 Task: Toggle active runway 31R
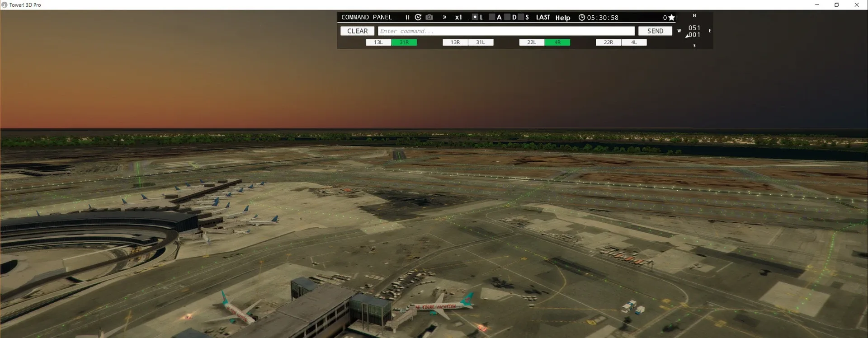pos(404,42)
